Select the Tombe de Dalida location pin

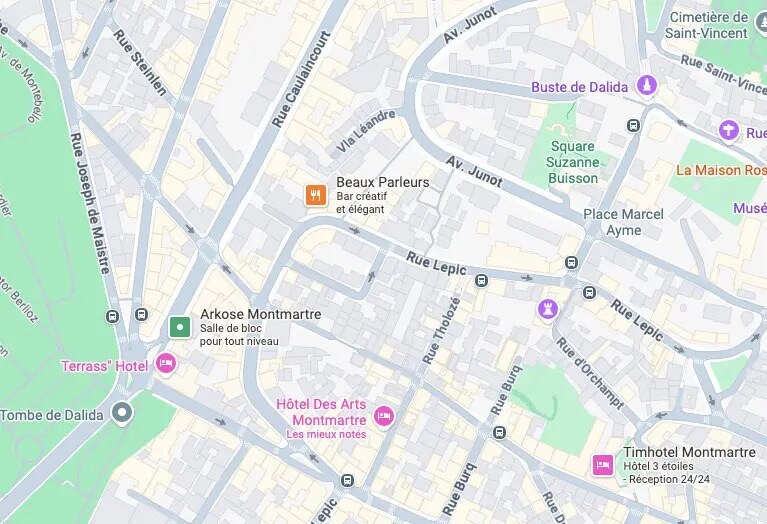click(122, 412)
